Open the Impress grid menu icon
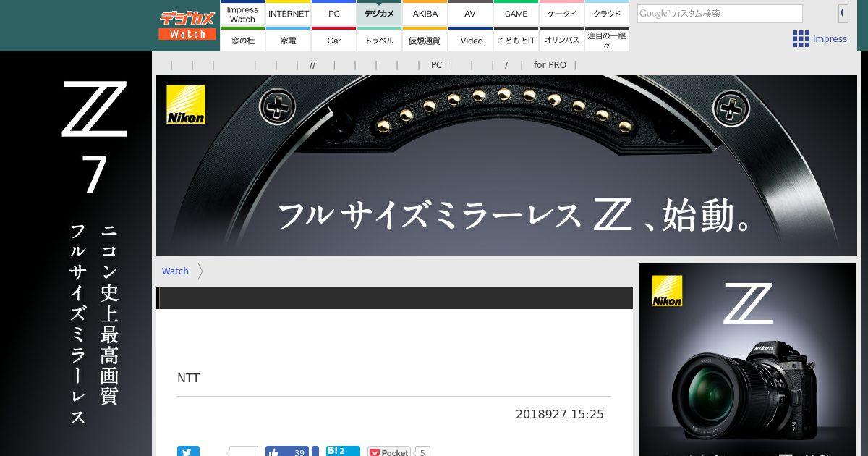 pyautogui.click(x=801, y=39)
